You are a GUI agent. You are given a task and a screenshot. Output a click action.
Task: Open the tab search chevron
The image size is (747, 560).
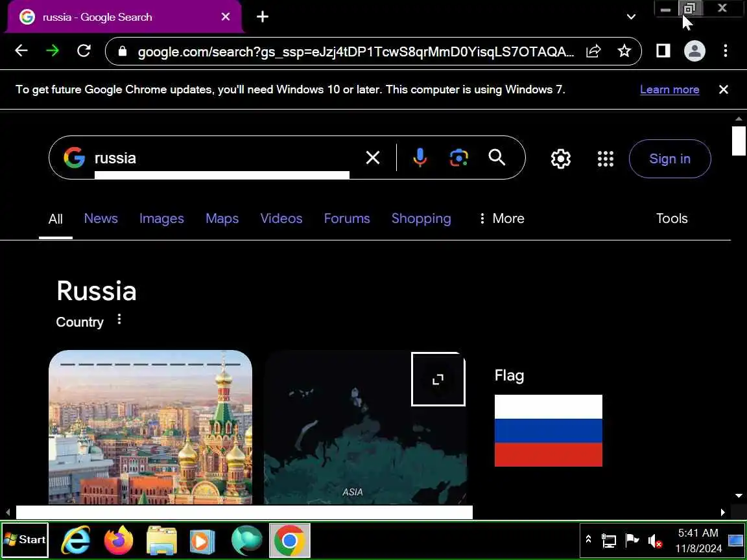(x=631, y=17)
